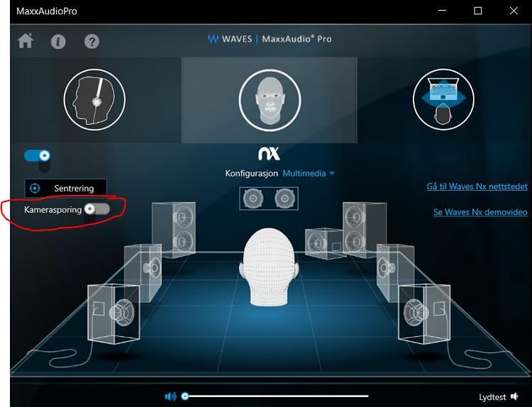This screenshot has height=407, width=532.
Task: Select the headphones profile head icon
Action: pos(94,99)
